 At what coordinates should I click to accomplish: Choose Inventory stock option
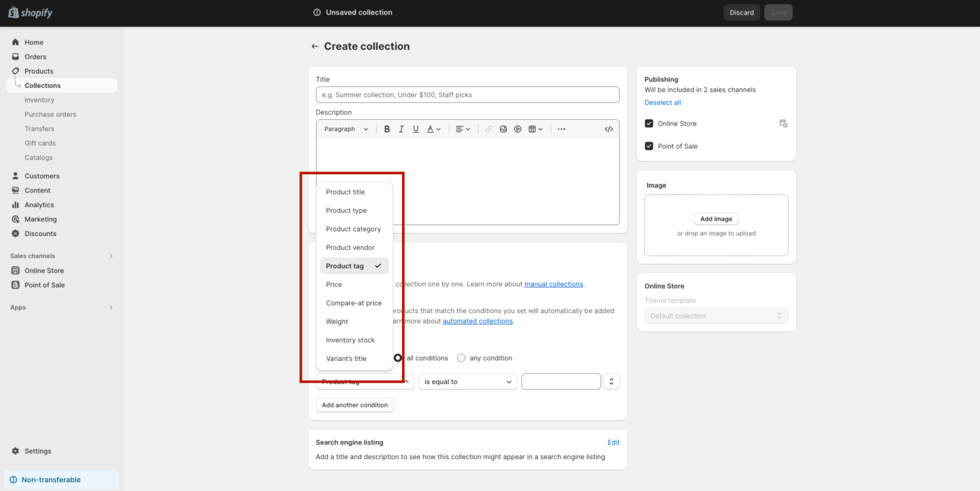tap(354, 340)
